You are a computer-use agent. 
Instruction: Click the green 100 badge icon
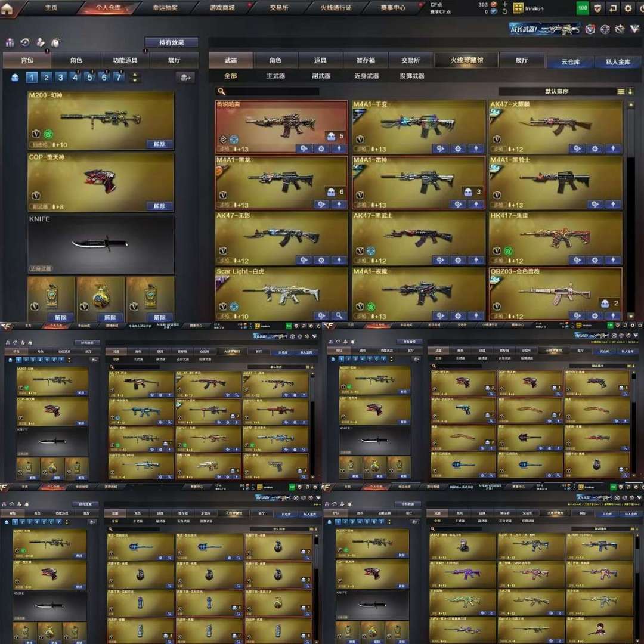click(x=583, y=8)
